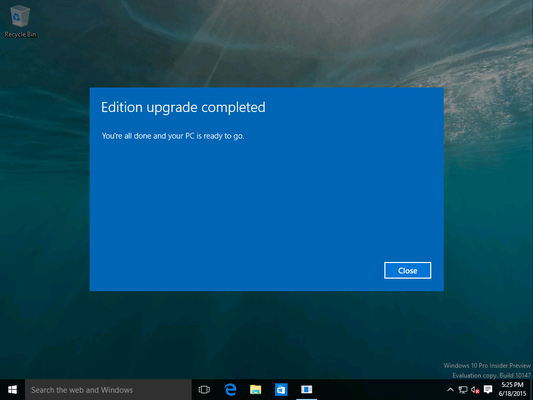Open the muted volume tray icon
The height and width of the screenshot is (400, 533).
(475, 390)
